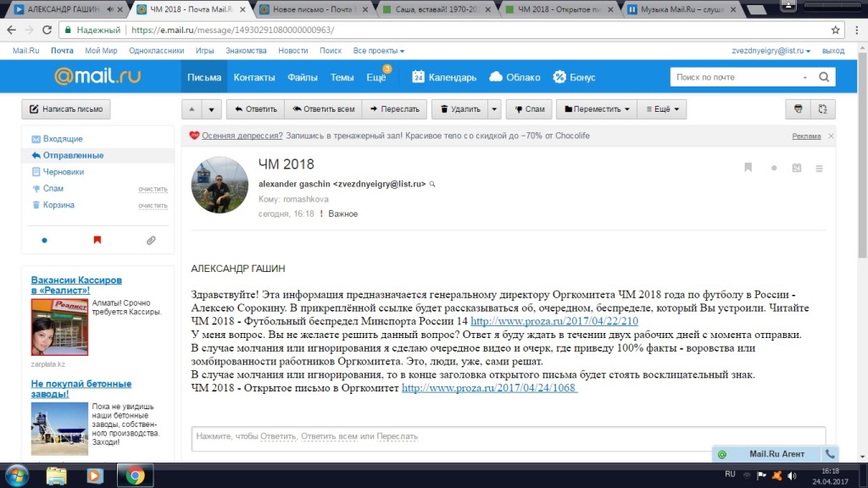Click the Ответить всем button
Image resolution: width=868 pixels, height=488 pixels.
point(323,109)
